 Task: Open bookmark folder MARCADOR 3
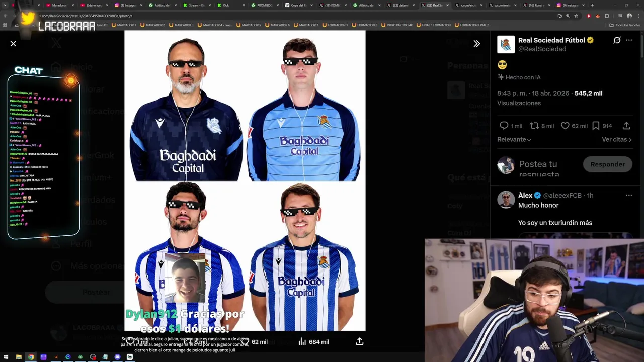tap(181, 25)
